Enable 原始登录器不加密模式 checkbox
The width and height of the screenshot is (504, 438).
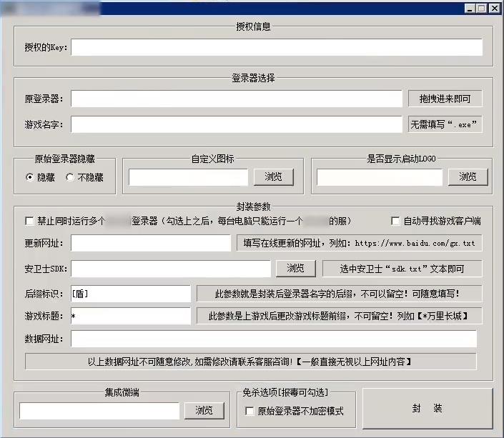click(x=249, y=411)
